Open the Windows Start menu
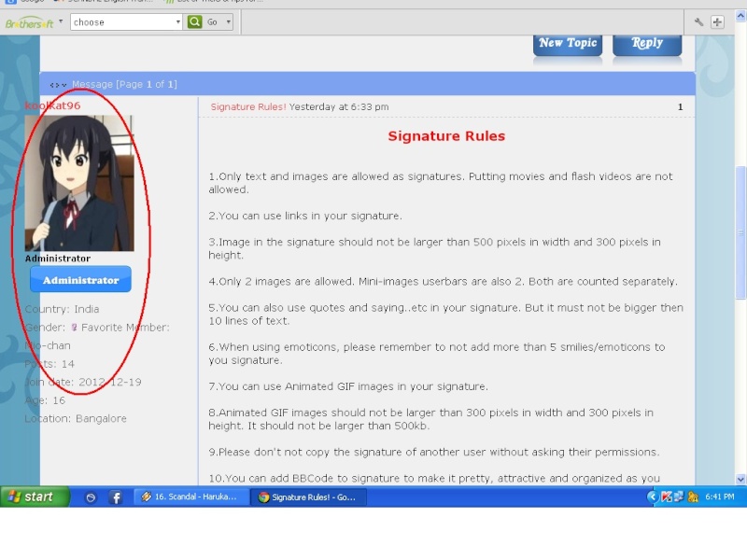747x560 pixels. (x=35, y=497)
